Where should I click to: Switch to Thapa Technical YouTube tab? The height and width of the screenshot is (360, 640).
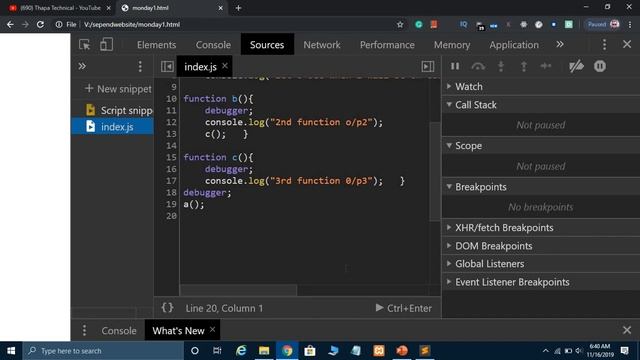(60, 8)
